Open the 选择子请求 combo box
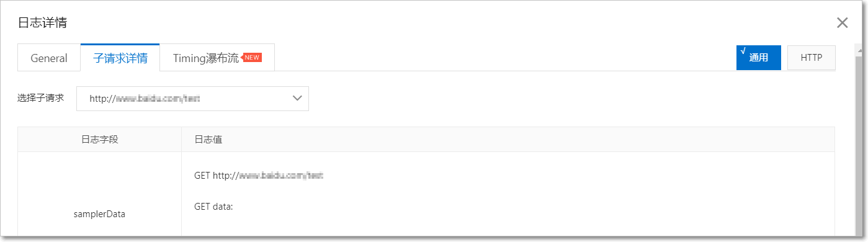Screen dimensions: 868x242 click(192, 98)
